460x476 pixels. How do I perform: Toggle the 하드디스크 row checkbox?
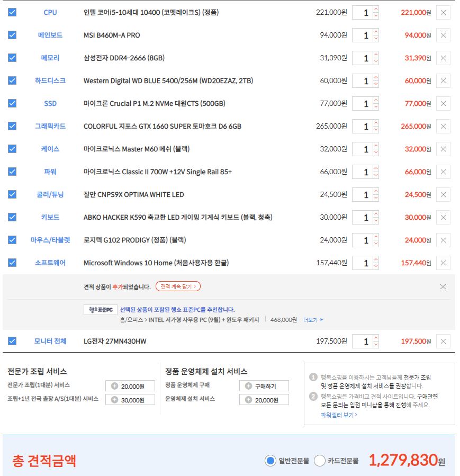[12, 80]
